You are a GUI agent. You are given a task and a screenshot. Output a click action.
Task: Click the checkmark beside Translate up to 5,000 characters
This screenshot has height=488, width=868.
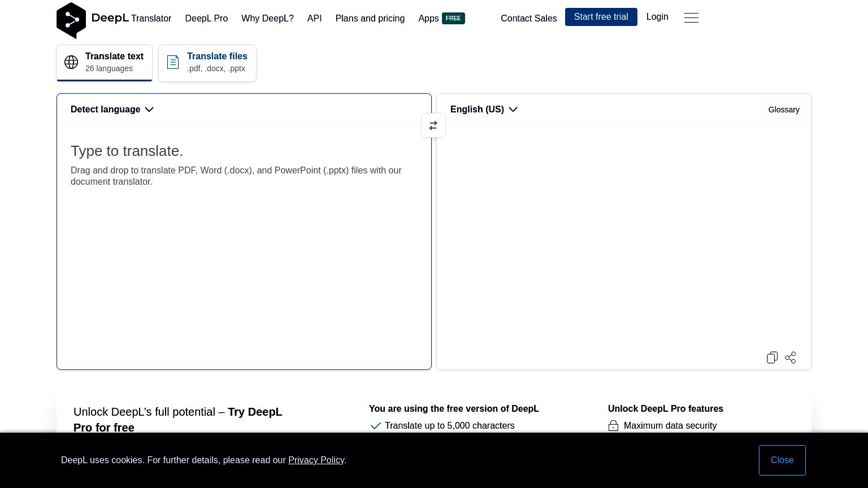click(375, 426)
